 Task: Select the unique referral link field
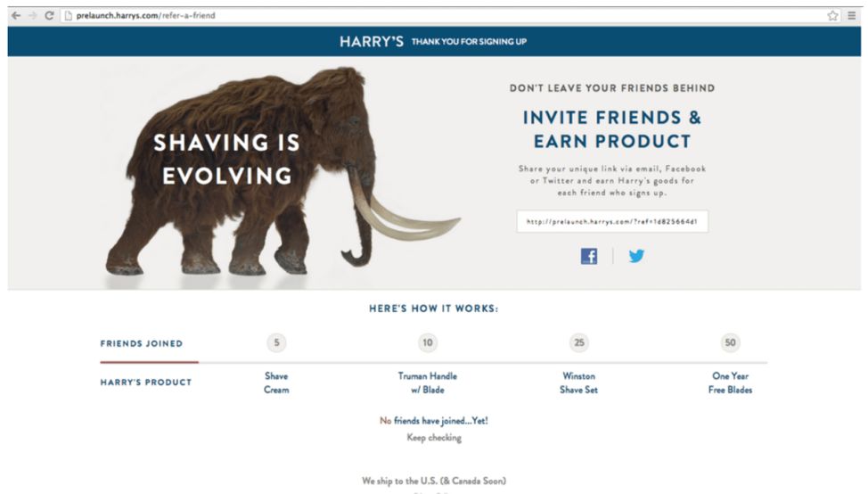612,221
